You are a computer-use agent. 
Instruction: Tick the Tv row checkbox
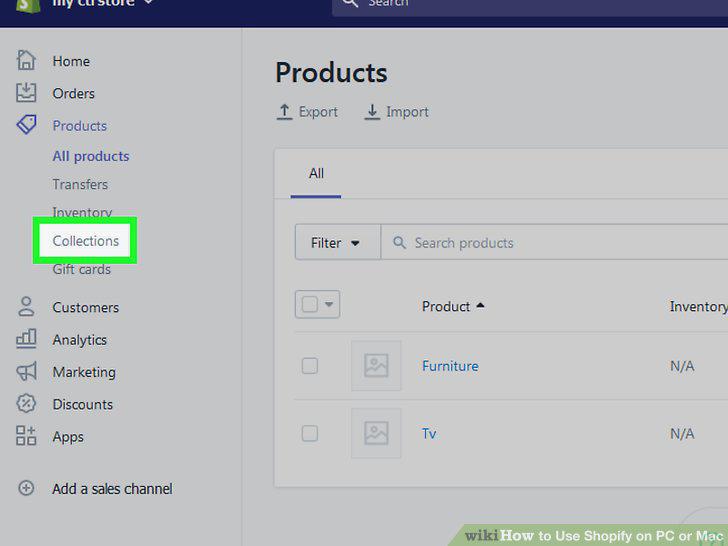[310, 433]
